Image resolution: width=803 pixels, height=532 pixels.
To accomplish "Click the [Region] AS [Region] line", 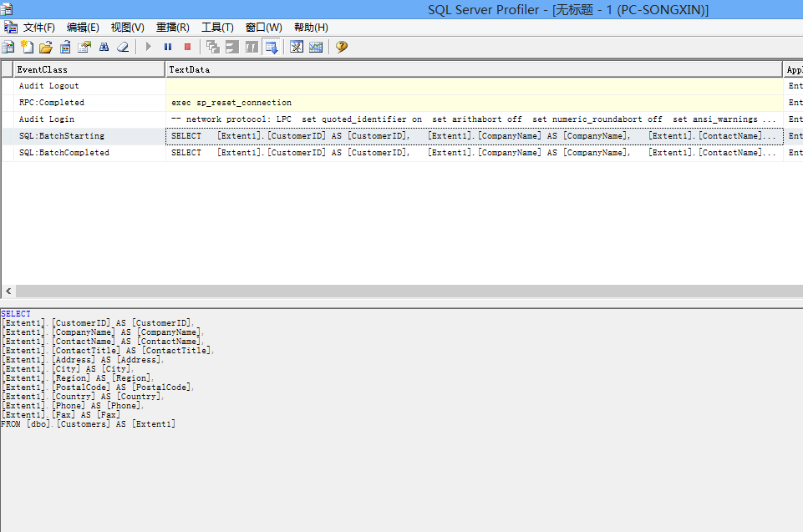I will pyautogui.click(x=78, y=378).
